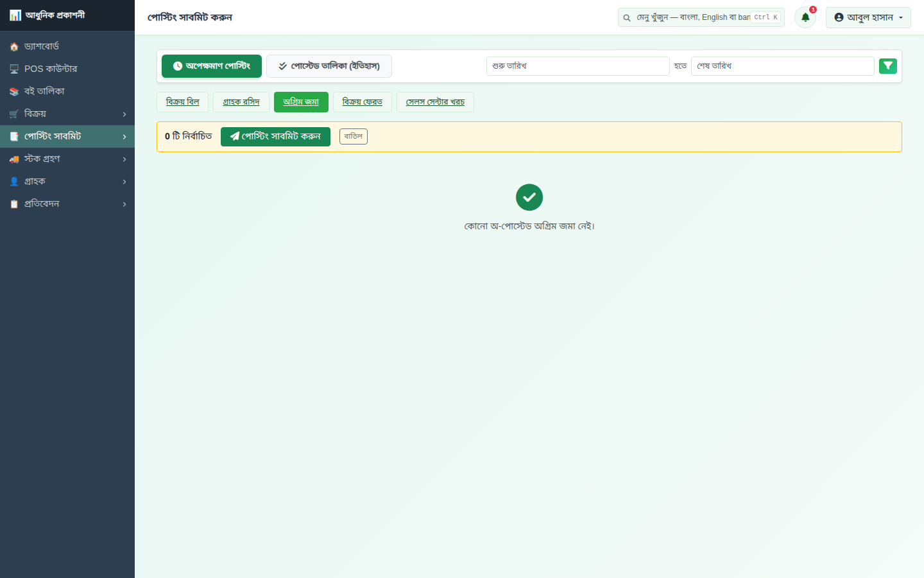The height and width of the screenshot is (578, 924).
Task: Click the clock icon on অপেক্ষমাণ পোস্টিং
Action: click(x=178, y=66)
